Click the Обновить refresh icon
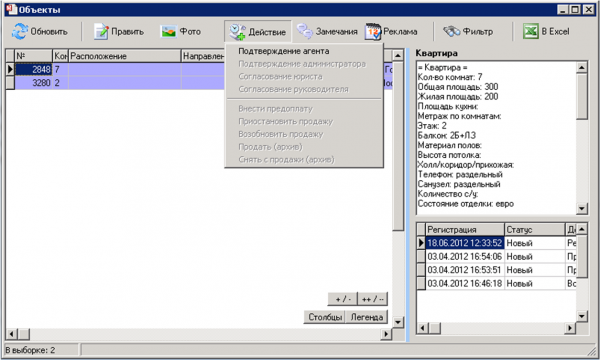The width and height of the screenshot is (600, 360). (x=20, y=31)
